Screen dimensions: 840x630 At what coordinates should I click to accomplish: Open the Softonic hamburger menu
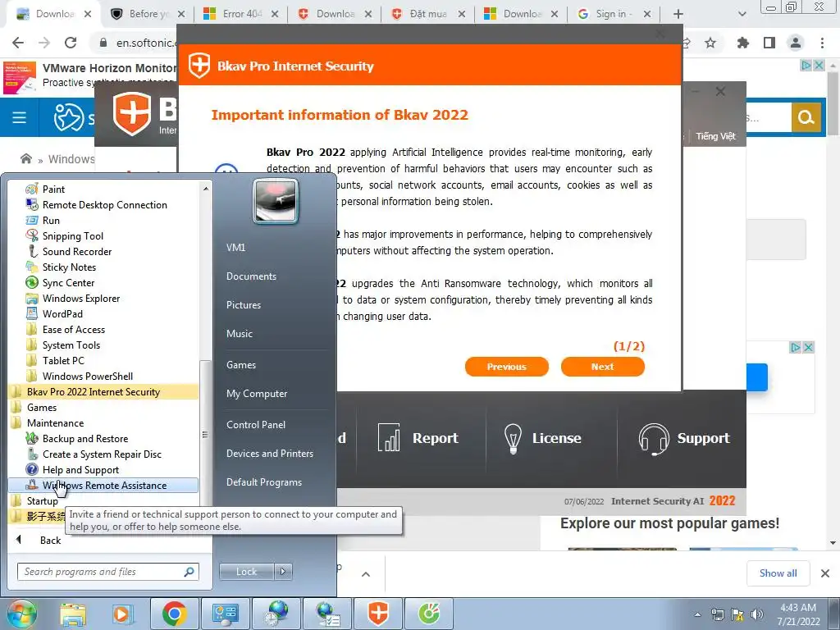coord(20,117)
